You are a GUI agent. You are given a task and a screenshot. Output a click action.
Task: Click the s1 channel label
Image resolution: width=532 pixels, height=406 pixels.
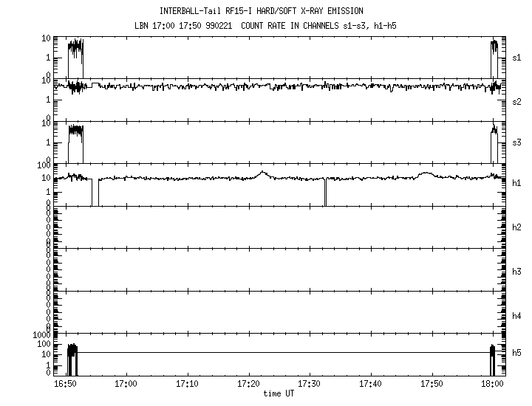click(517, 57)
